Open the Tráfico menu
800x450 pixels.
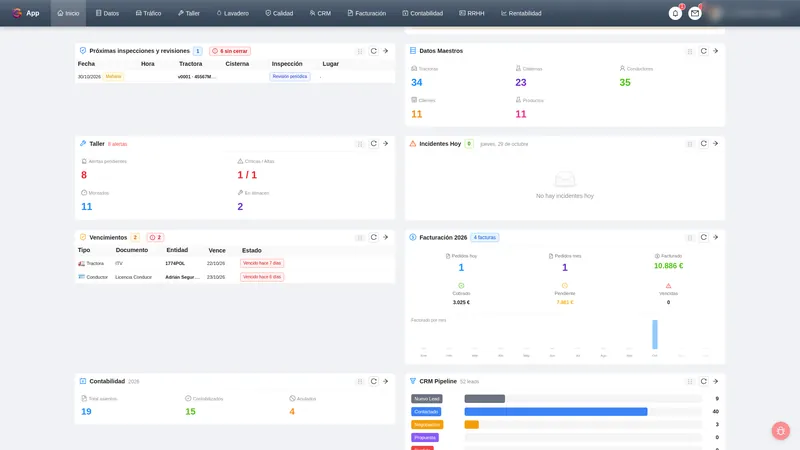(x=148, y=13)
